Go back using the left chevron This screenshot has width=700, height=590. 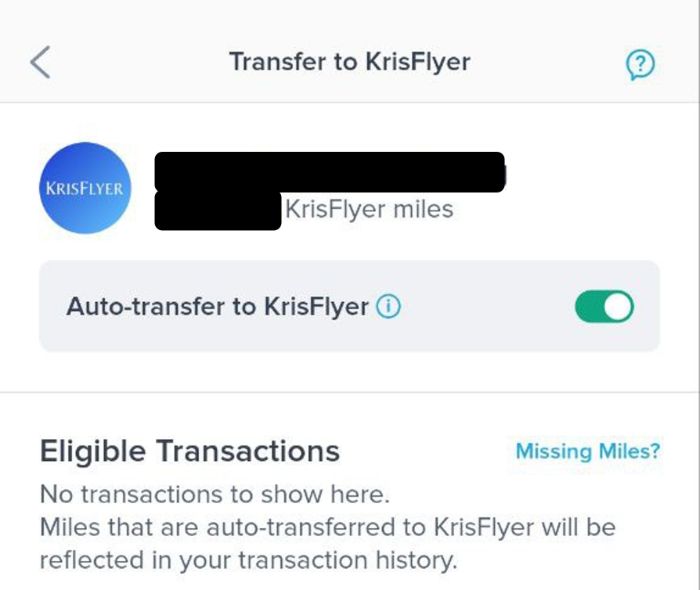pos(40,63)
